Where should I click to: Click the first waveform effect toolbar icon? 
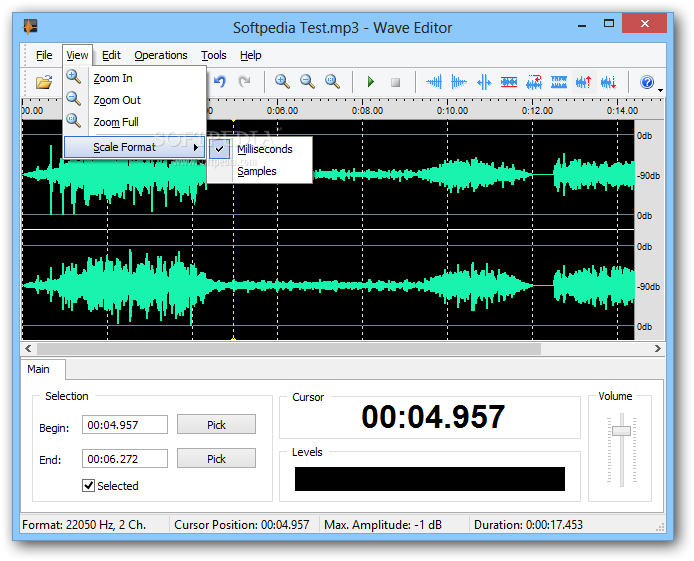pyautogui.click(x=435, y=82)
